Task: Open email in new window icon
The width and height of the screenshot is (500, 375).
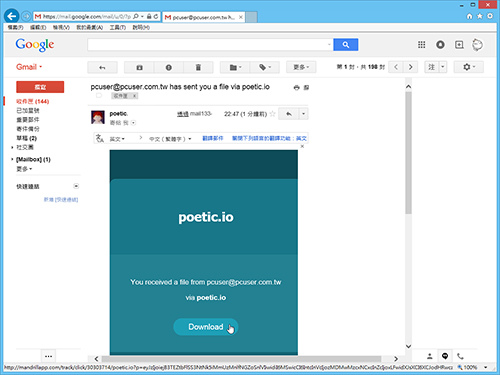Action: click(306, 88)
